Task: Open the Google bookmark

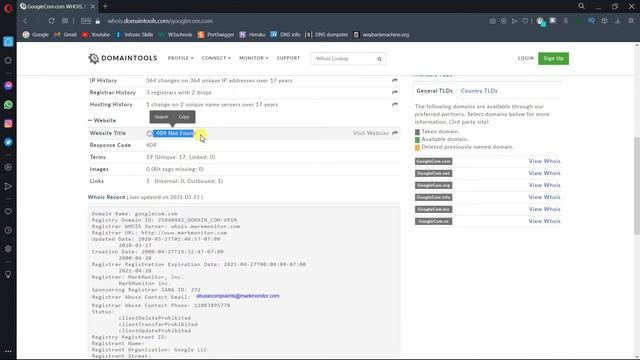Action: [36, 35]
